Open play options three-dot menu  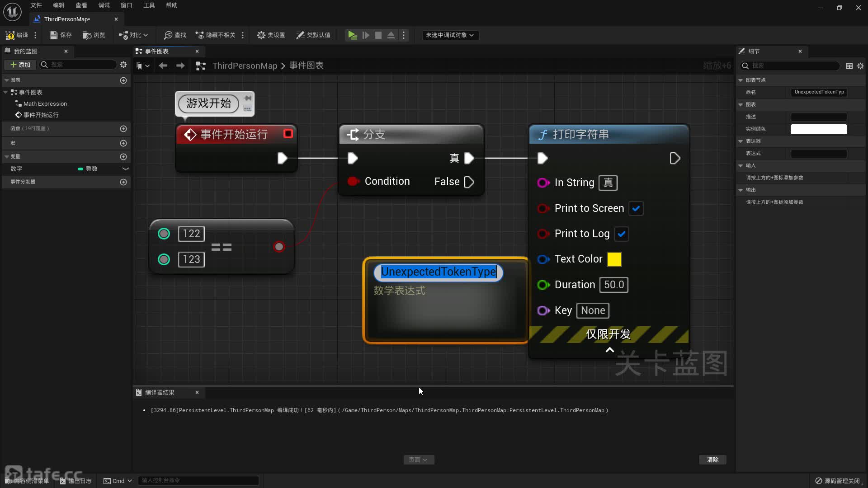(404, 35)
